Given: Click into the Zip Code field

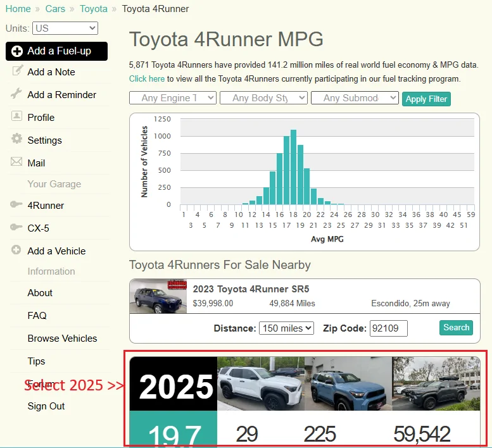Looking at the screenshot, I should 389,328.
